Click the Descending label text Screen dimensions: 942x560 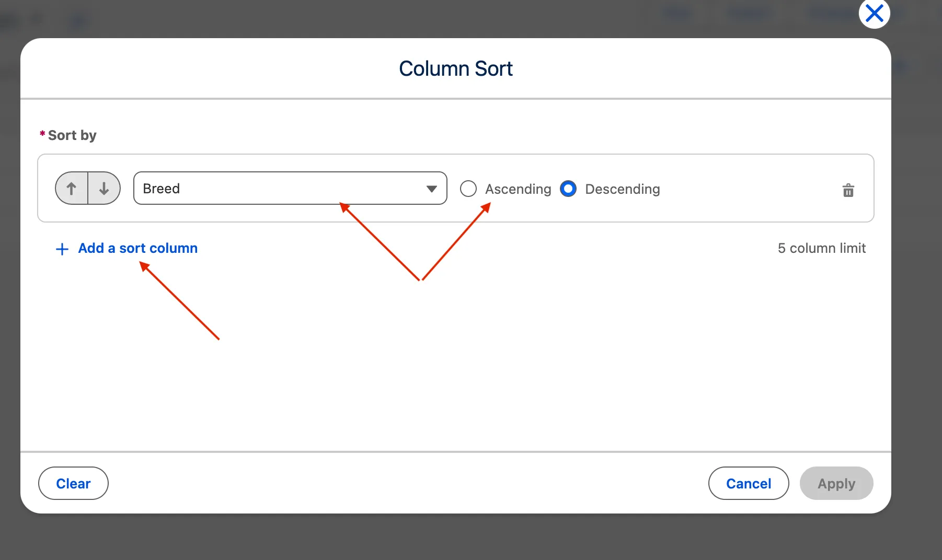[622, 189]
